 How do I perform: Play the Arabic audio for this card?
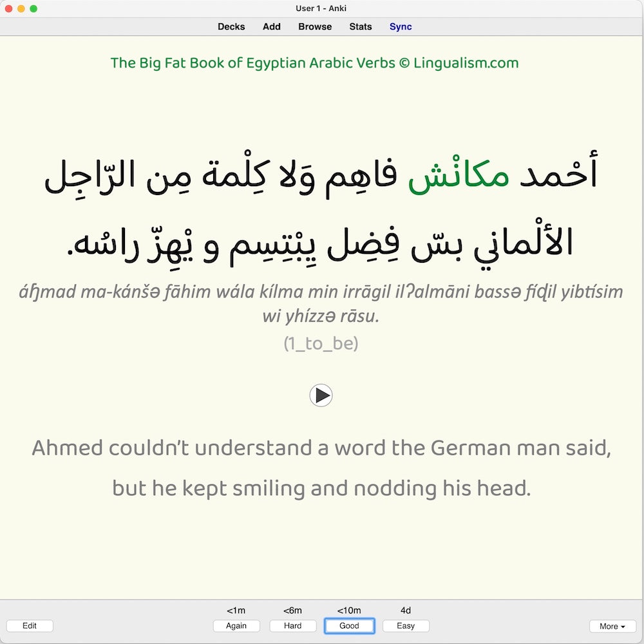point(321,395)
